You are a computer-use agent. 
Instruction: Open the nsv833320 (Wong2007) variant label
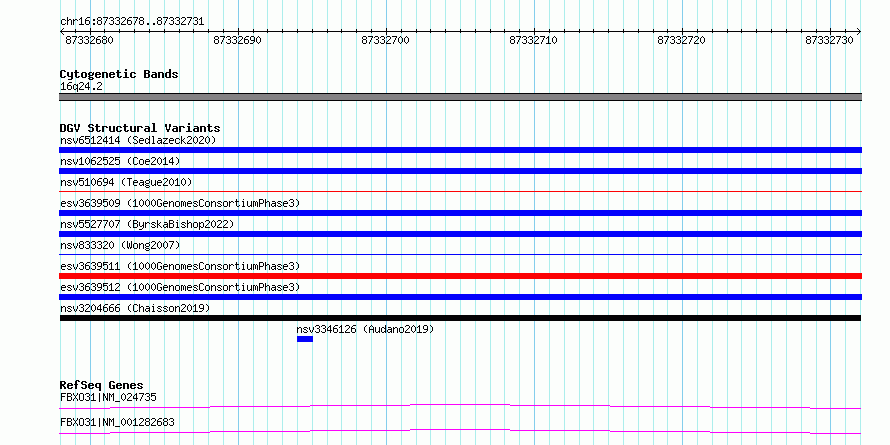coord(120,245)
